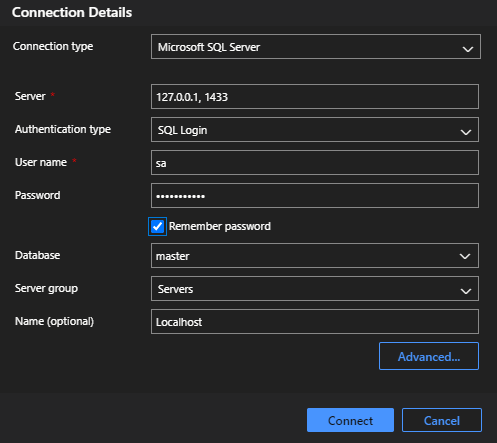
Task: Click the User name field
Action: click(x=315, y=163)
